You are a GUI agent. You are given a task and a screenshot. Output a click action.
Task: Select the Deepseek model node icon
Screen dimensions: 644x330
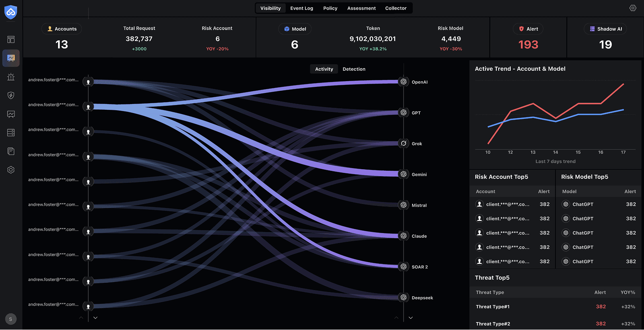tap(403, 297)
